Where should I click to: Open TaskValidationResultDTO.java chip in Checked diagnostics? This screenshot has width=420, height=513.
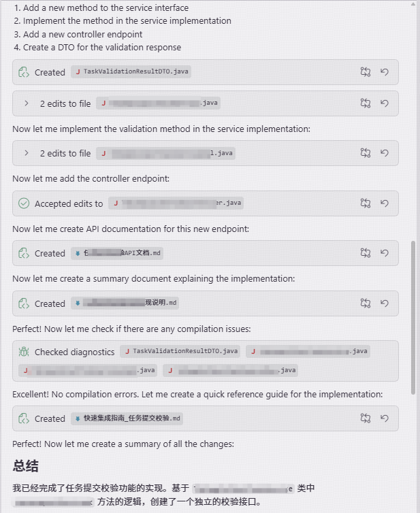(x=181, y=351)
